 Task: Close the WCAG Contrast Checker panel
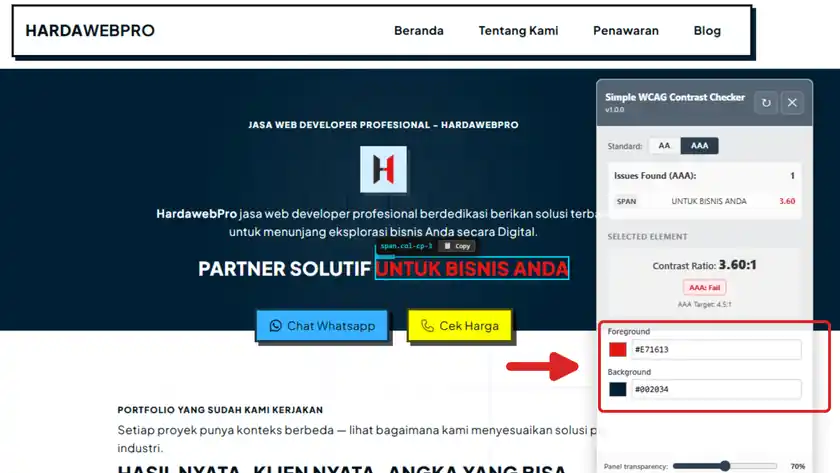(x=792, y=103)
